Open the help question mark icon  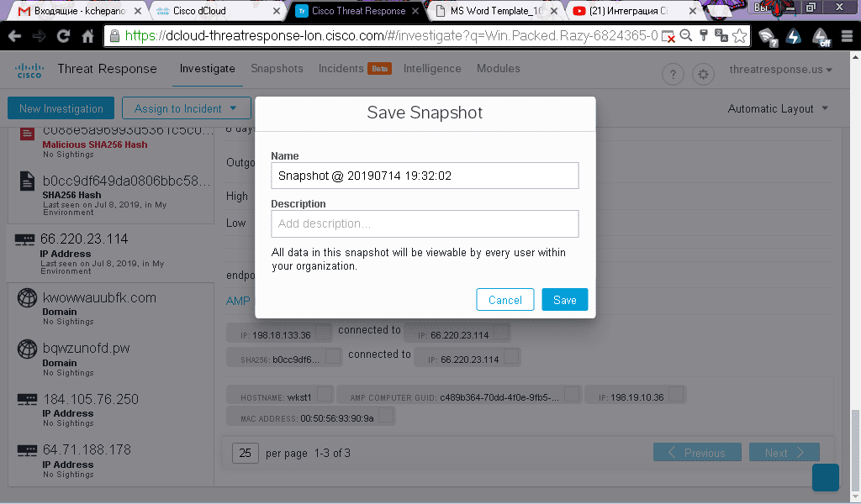(673, 74)
